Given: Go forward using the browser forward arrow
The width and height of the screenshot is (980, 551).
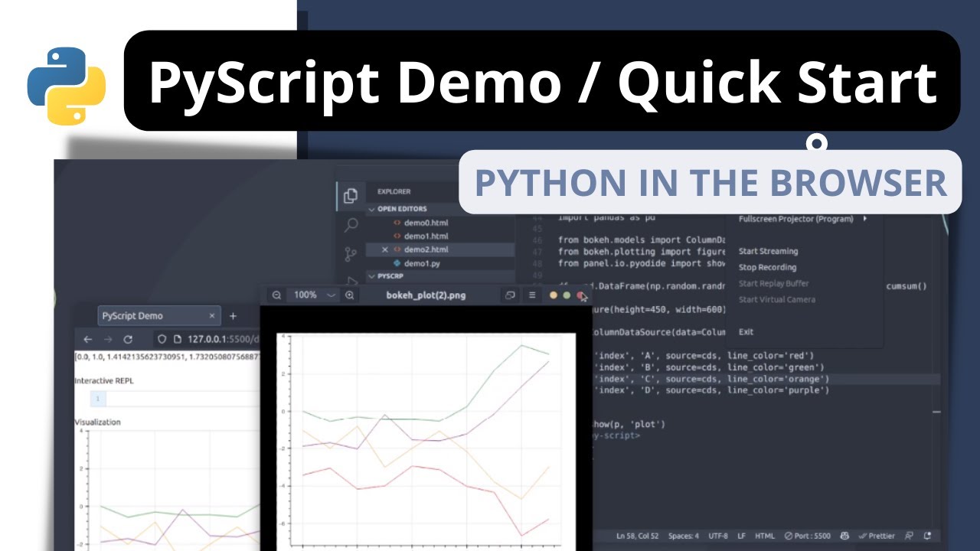Looking at the screenshot, I should pos(107,339).
